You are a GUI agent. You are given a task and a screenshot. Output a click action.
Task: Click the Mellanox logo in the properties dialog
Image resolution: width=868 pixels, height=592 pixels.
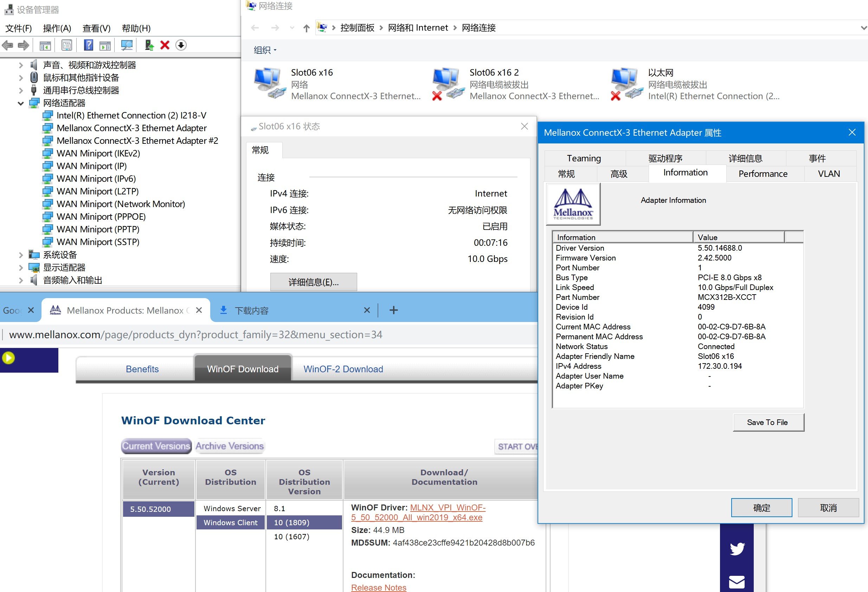573,204
